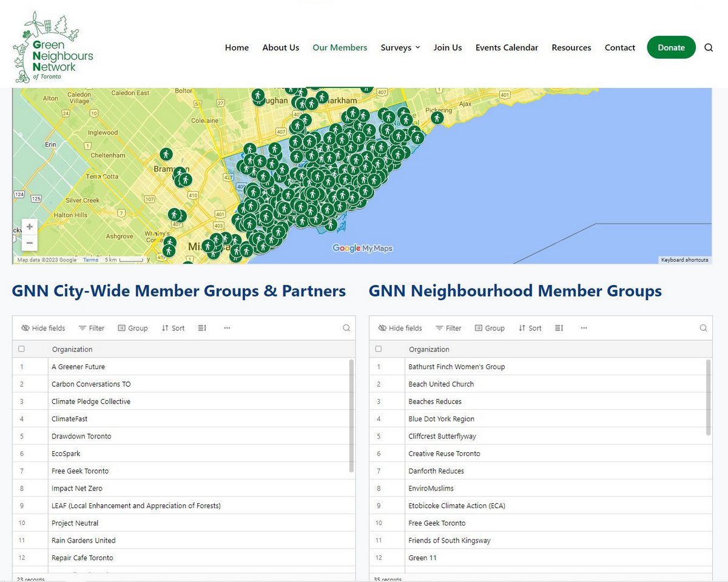Change row height in Neighbourhood table
Viewport: 728px width, 582px height.
[x=559, y=328]
